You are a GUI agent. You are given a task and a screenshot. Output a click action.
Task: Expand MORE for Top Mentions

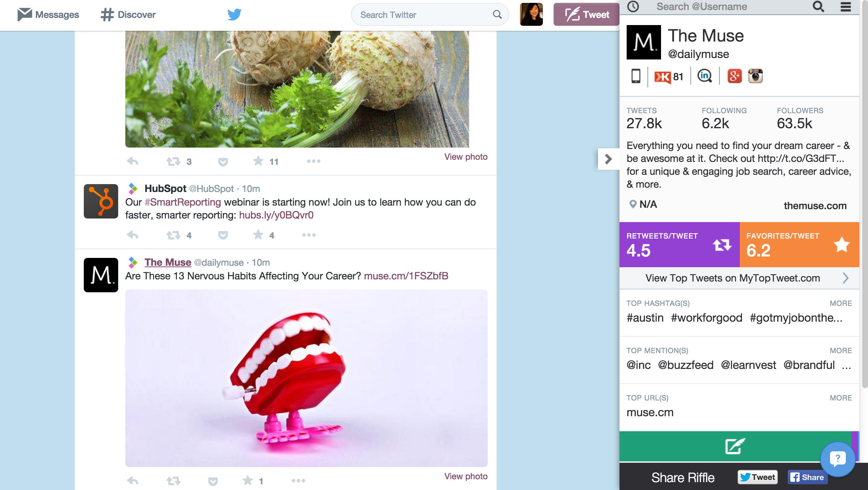point(841,351)
